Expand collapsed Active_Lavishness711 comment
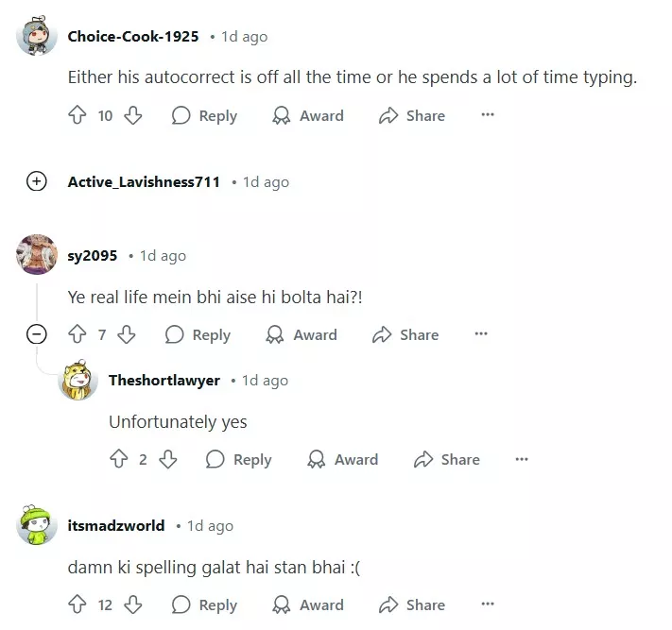 (37, 181)
